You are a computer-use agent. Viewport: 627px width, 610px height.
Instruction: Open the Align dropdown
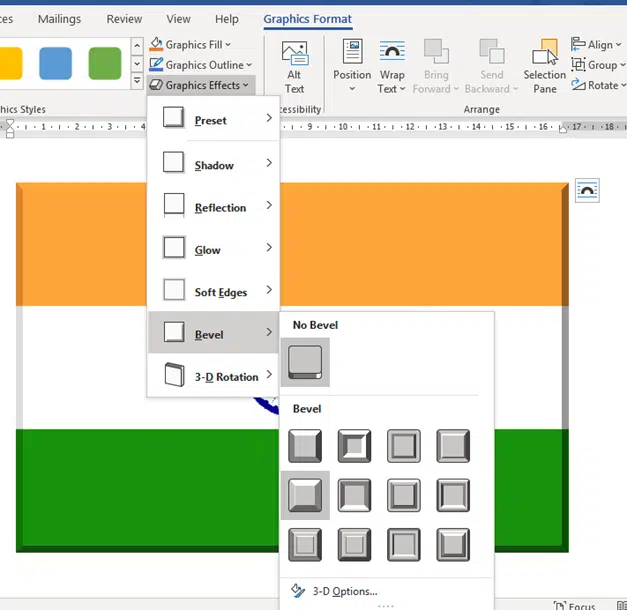(x=596, y=44)
